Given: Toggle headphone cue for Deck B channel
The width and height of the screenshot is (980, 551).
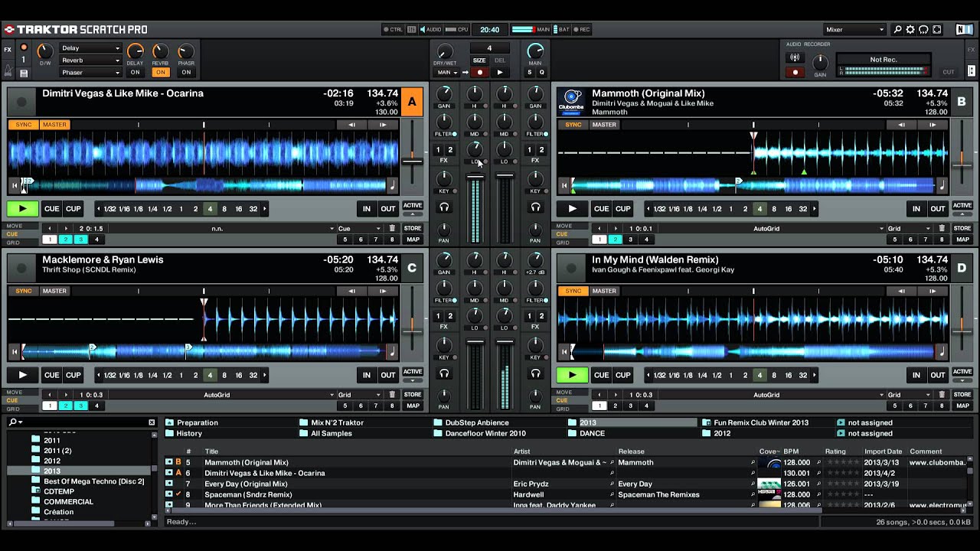Looking at the screenshot, I should pos(535,207).
